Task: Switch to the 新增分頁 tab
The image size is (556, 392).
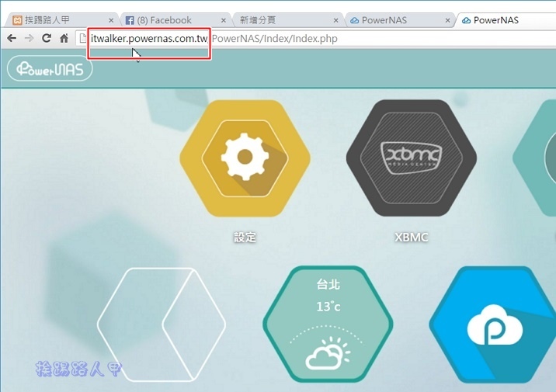Action: coord(280,20)
